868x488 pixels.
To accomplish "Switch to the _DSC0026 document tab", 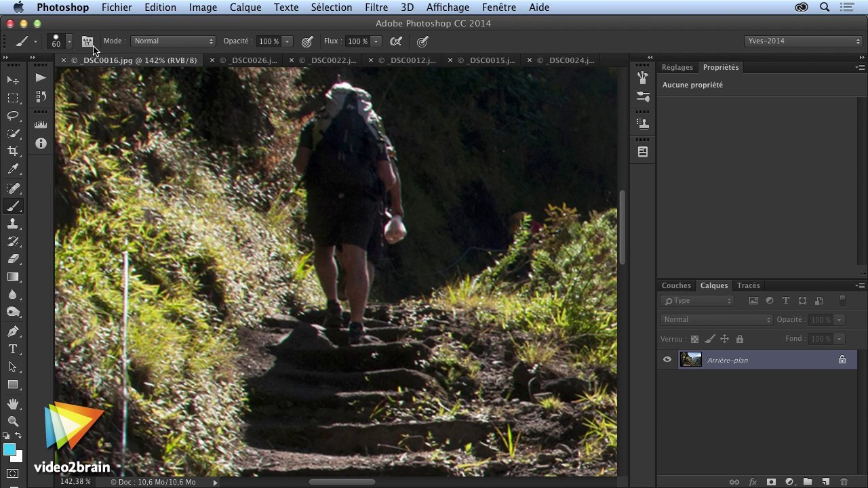I will (248, 60).
